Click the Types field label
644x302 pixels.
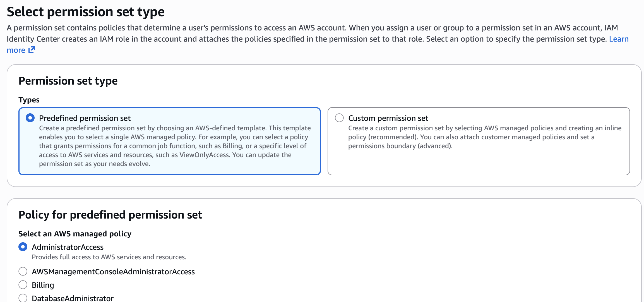29,100
